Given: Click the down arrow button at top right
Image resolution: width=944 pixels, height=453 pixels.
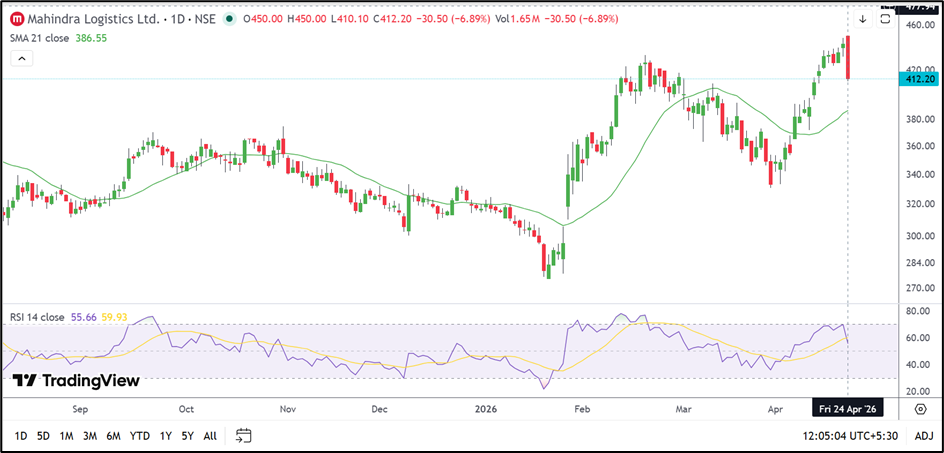Looking at the screenshot, I should pos(863,18).
